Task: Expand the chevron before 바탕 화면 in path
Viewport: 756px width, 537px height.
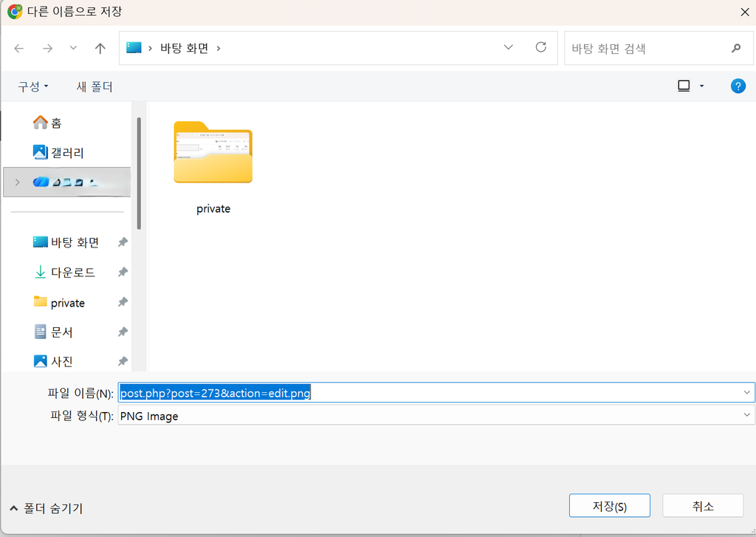Action: pos(151,48)
